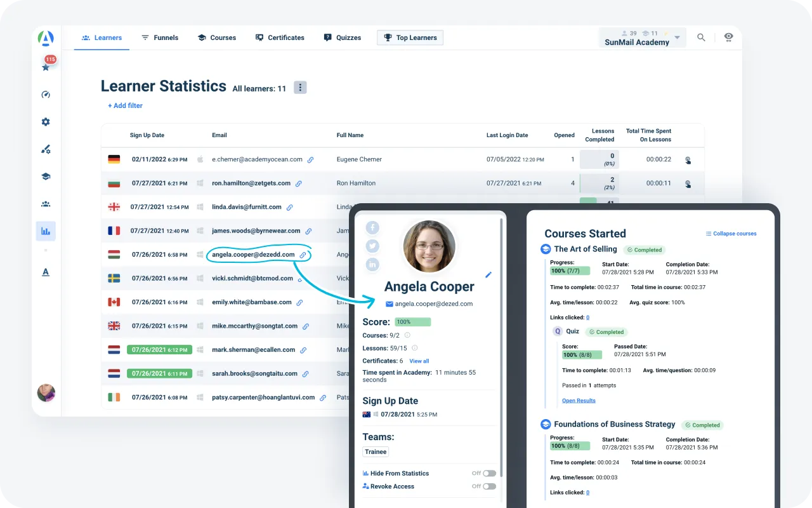This screenshot has width=812, height=508.
Task: Open the three-dot menu beside All learners
Action: click(x=300, y=88)
